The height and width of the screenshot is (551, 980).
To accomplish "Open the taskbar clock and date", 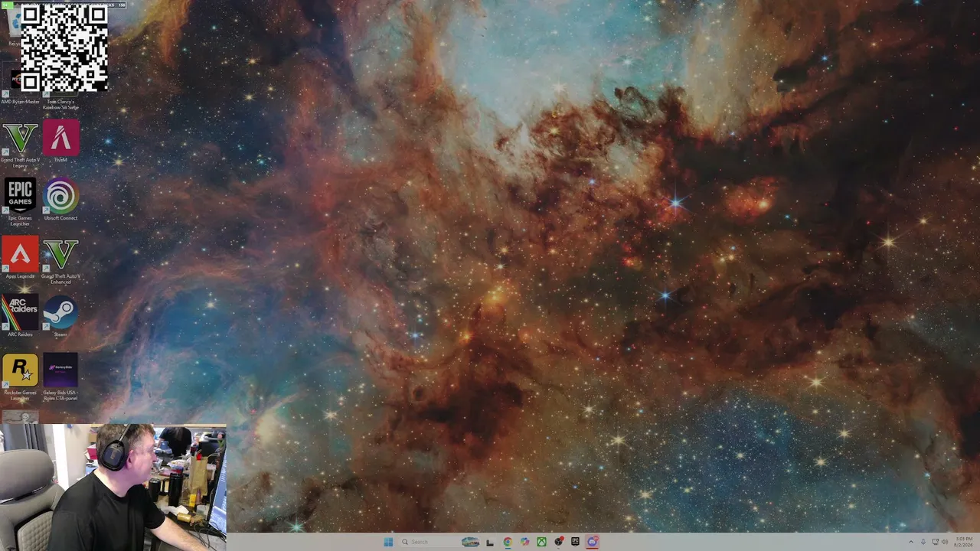I will pyautogui.click(x=964, y=542).
